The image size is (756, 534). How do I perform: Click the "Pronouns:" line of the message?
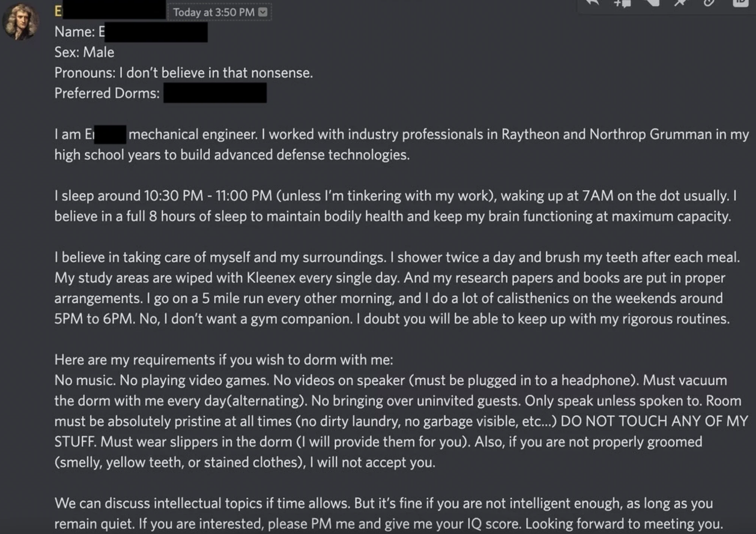[x=183, y=73]
